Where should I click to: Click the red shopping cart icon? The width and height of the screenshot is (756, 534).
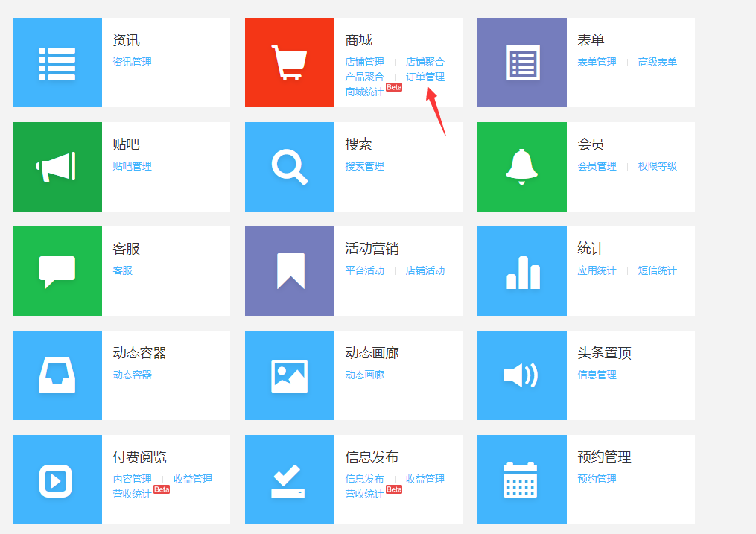point(289,63)
